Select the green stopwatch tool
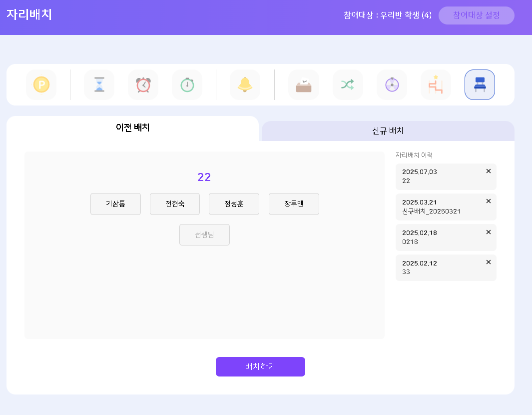The image size is (532, 415). [x=187, y=85]
